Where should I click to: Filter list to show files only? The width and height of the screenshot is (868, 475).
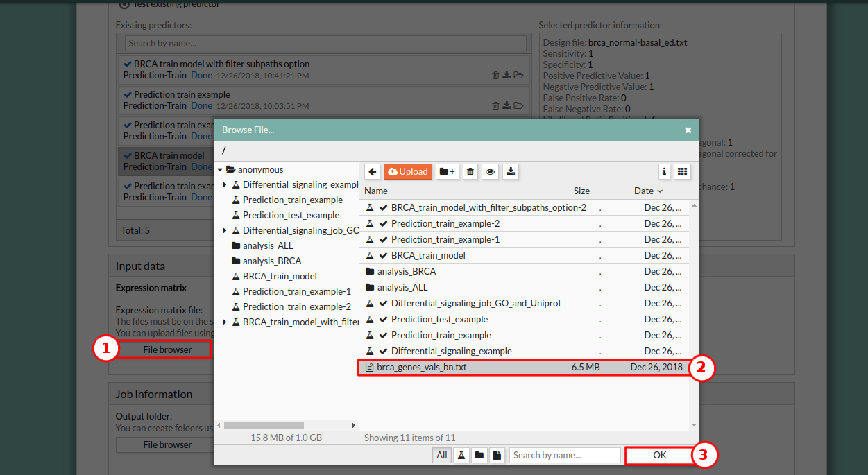[x=497, y=456]
